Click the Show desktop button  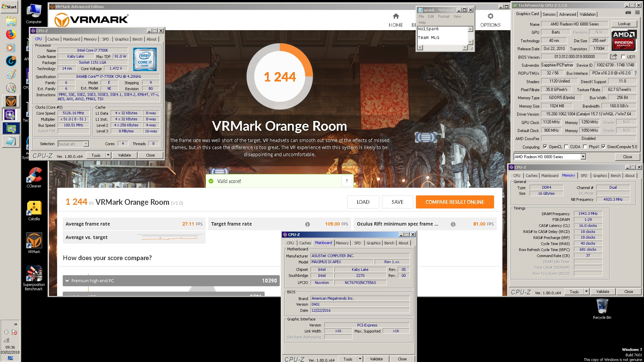click(10, 358)
